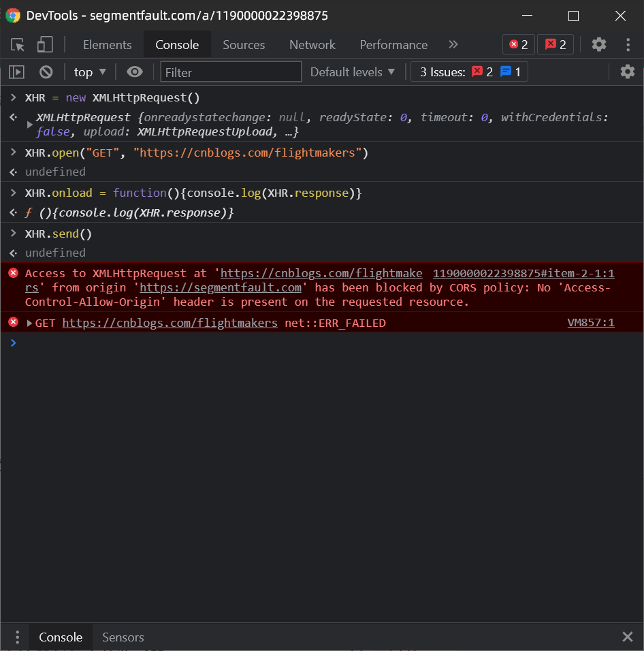The height and width of the screenshot is (651, 644).
Task: Open the Default levels dropdown
Action: click(x=352, y=72)
